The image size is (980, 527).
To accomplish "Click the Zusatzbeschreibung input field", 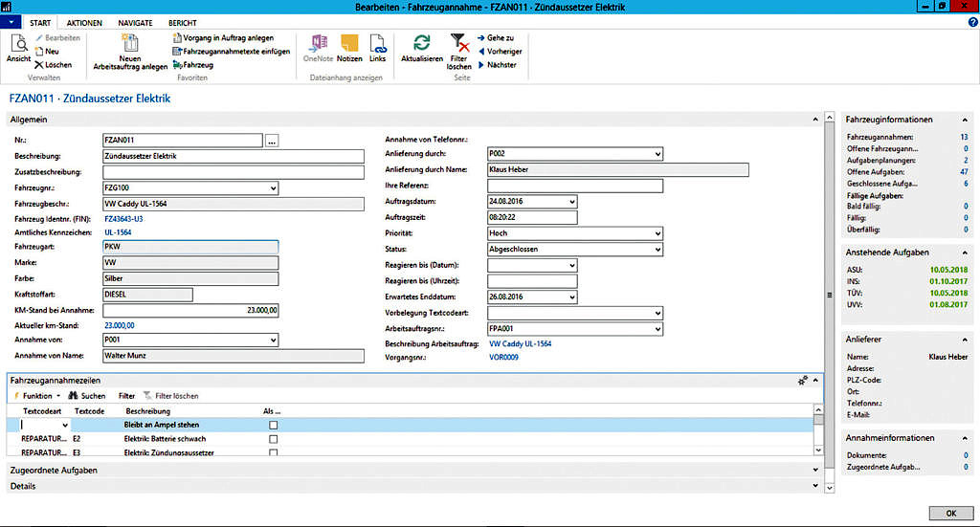I will click(234, 172).
